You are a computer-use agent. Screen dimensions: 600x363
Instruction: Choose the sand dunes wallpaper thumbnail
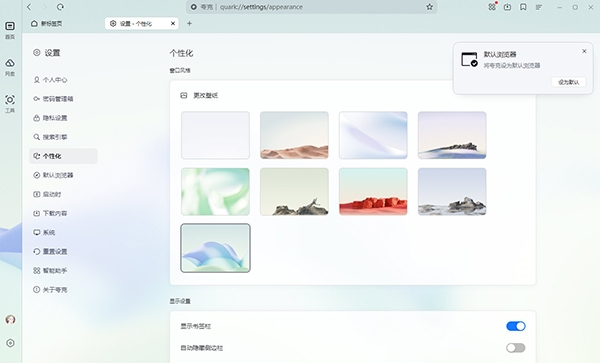click(x=294, y=135)
